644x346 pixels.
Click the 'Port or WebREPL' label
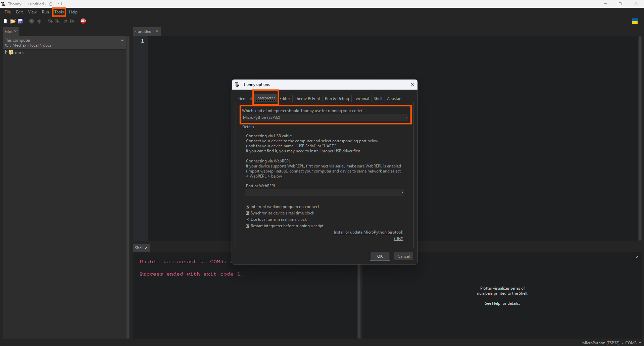pyautogui.click(x=261, y=186)
